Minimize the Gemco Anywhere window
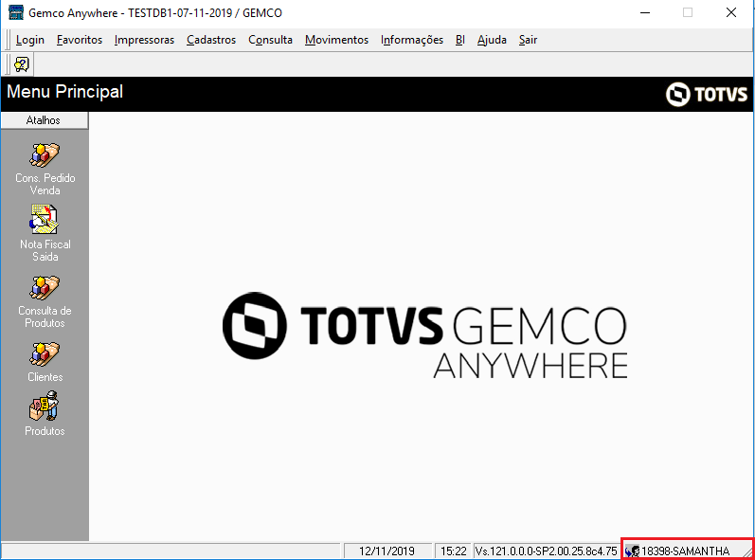Image resolution: width=755 pixels, height=560 pixels. (645, 12)
